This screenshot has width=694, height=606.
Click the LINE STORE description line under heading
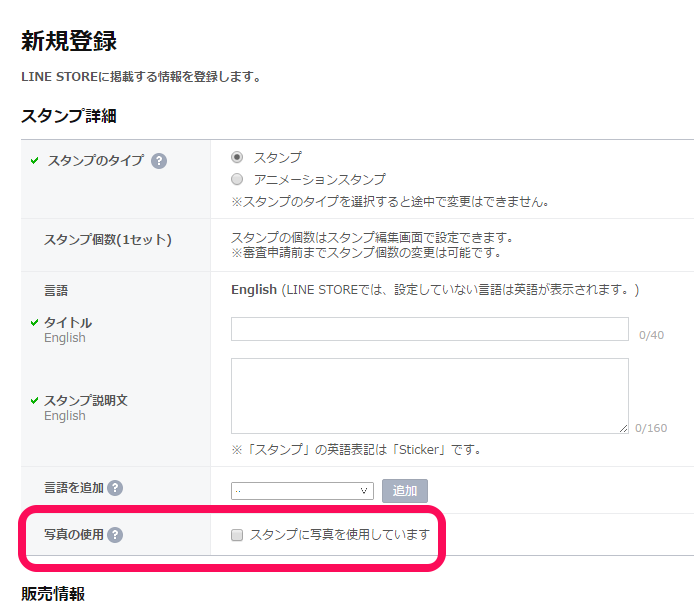click(x=141, y=77)
